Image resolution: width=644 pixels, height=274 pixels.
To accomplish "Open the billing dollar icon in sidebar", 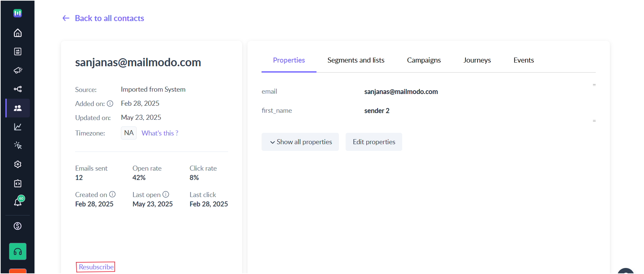I will (18, 226).
